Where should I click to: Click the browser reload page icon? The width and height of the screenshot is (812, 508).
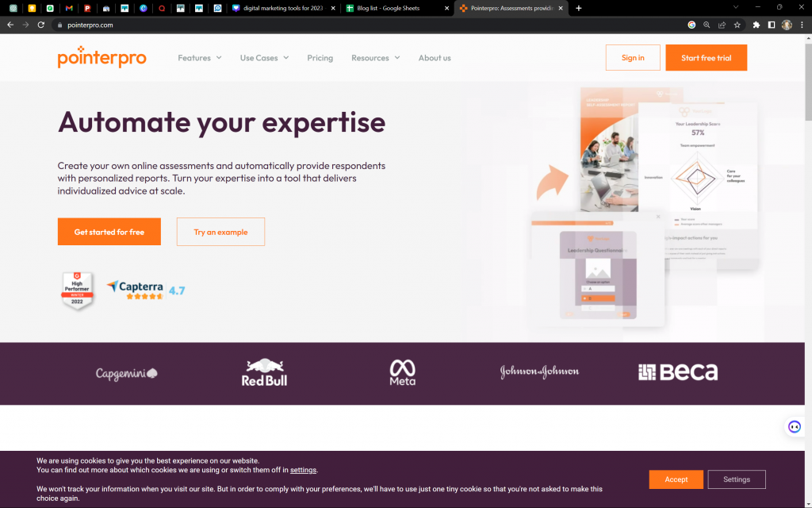point(41,25)
